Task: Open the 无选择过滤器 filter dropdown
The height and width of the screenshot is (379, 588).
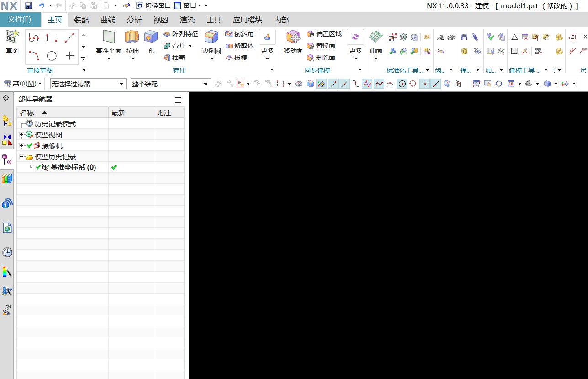Action: point(88,84)
